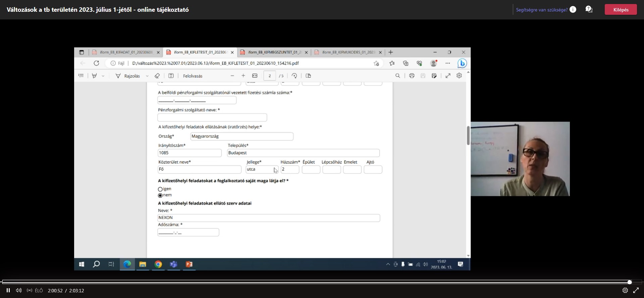
Task: Select the nem radio button
Action: click(x=160, y=195)
